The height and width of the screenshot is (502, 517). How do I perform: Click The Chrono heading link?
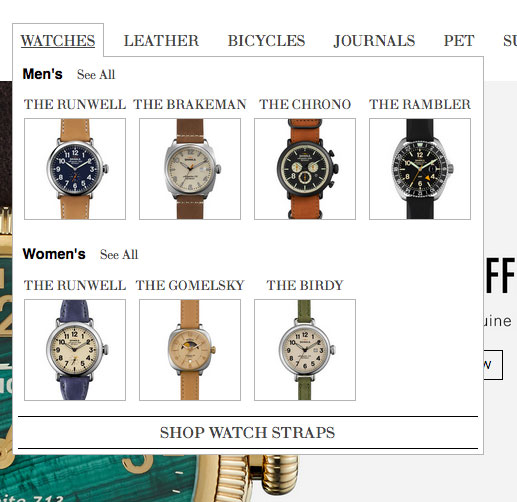[x=305, y=104]
